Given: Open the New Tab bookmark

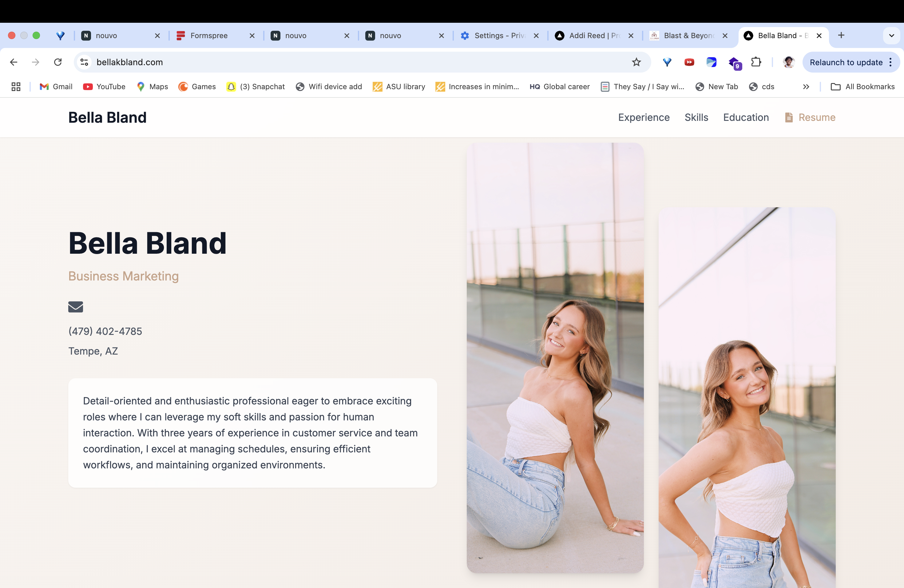Looking at the screenshot, I should pyautogui.click(x=717, y=87).
